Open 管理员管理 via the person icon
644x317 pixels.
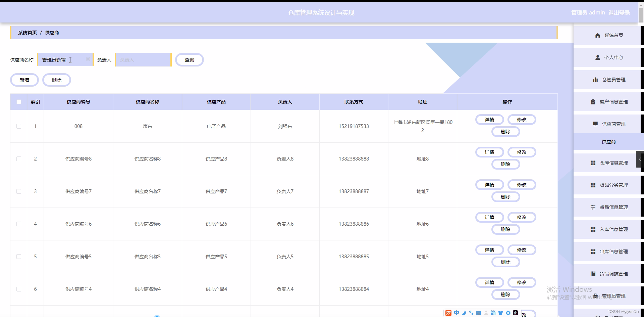point(595,296)
